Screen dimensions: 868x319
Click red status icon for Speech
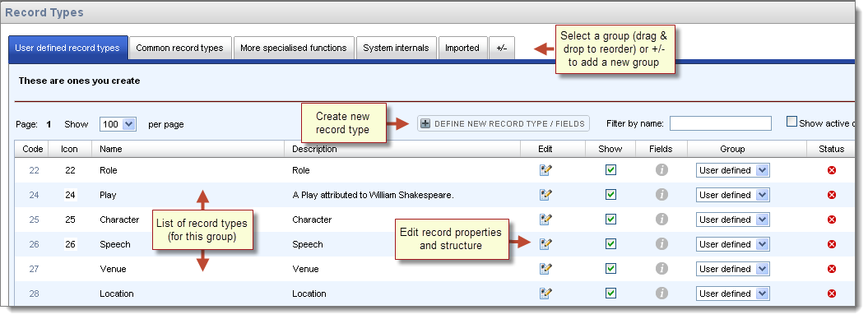[x=832, y=244]
